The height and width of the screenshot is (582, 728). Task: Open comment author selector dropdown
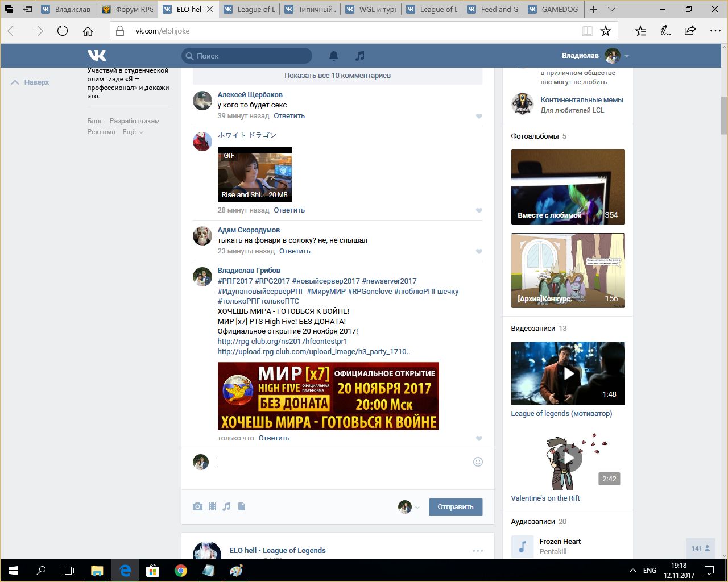pos(408,506)
